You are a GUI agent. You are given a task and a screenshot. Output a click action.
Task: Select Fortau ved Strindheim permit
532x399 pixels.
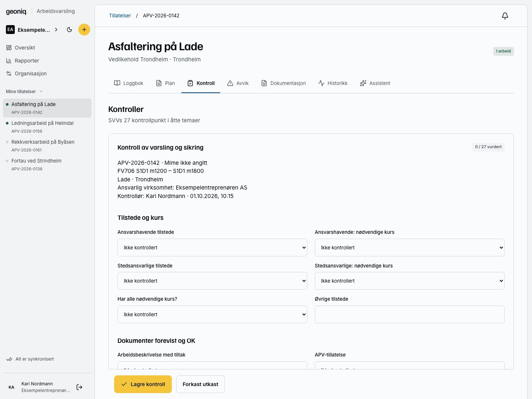click(47, 164)
